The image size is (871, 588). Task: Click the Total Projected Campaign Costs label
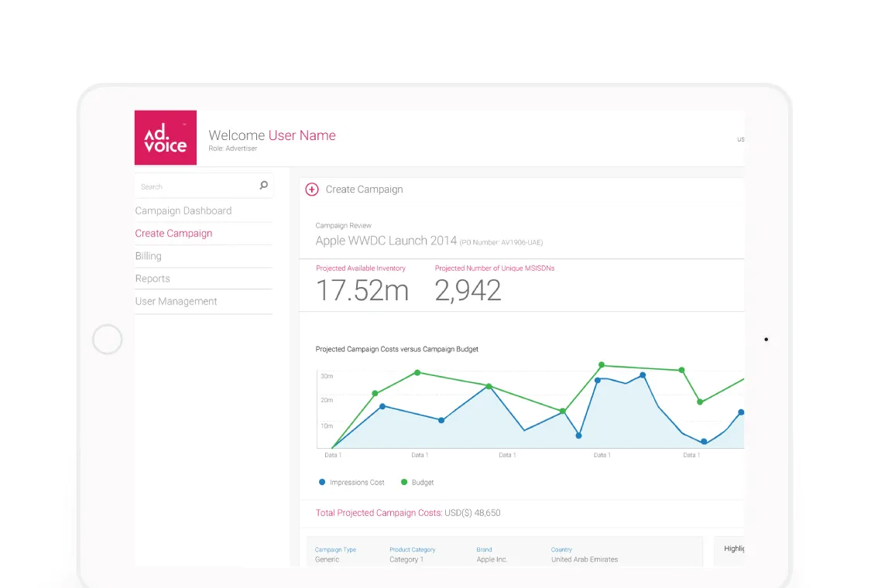click(x=379, y=513)
